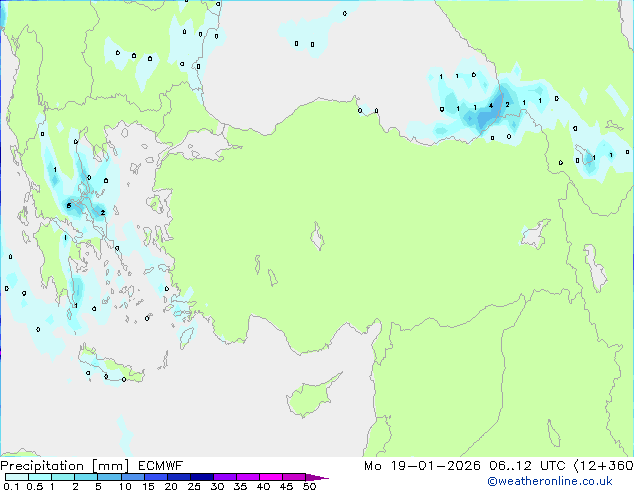Select the 45–50 mm legend color segment
The width and height of the screenshot is (634, 490).
pyautogui.click(x=294, y=477)
